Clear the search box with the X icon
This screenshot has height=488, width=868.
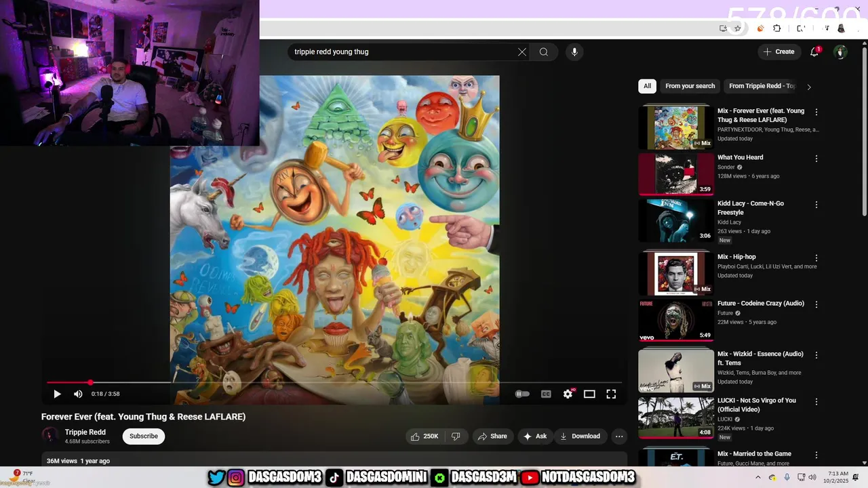point(522,52)
